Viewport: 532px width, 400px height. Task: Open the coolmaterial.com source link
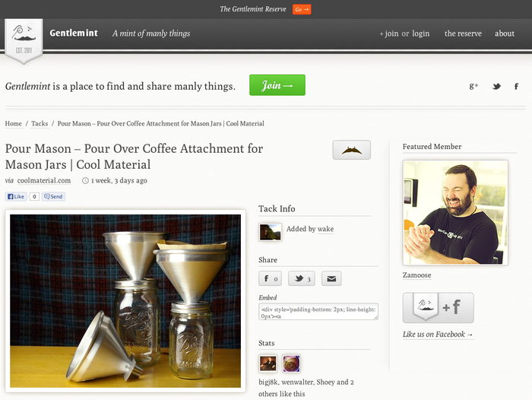44,181
